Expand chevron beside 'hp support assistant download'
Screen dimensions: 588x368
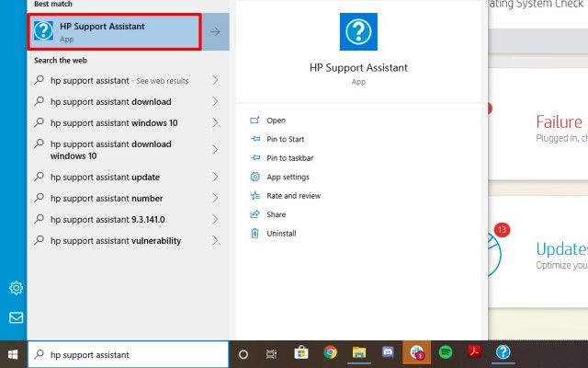pyautogui.click(x=216, y=101)
